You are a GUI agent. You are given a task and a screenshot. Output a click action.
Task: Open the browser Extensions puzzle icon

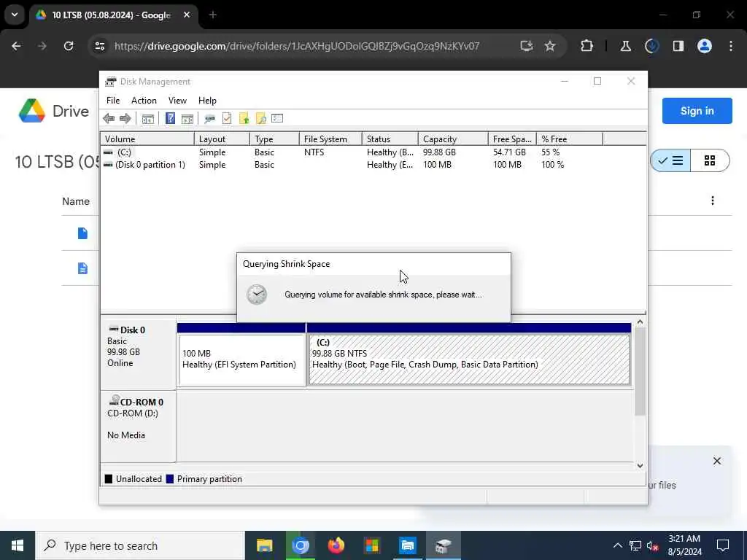pyautogui.click(x=587, y=46)
